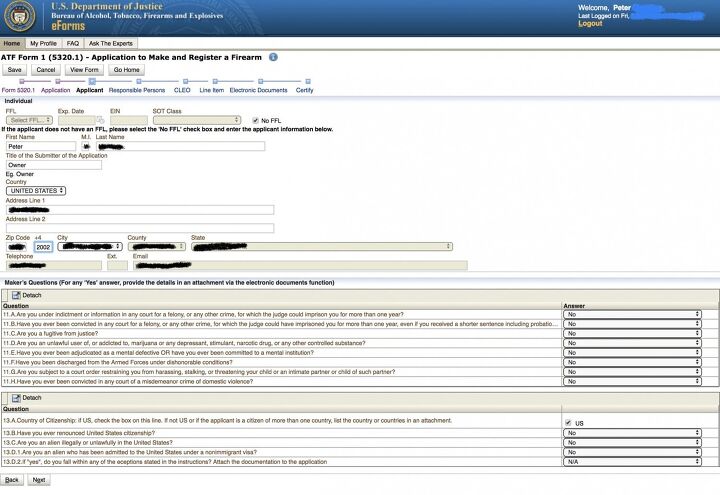Click the Line Item step marker
The width and height of the screenshot is (720, 495).
pyautogui.click(x=215, y=82)
